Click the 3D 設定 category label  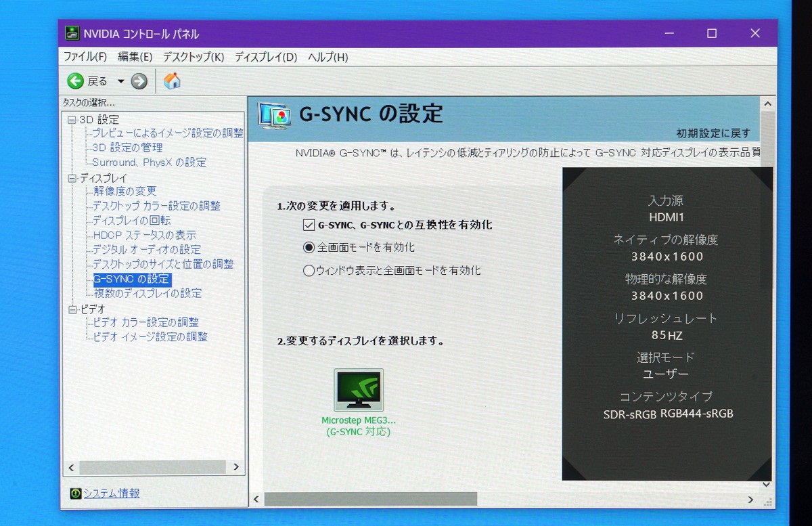tap(99, 120)
